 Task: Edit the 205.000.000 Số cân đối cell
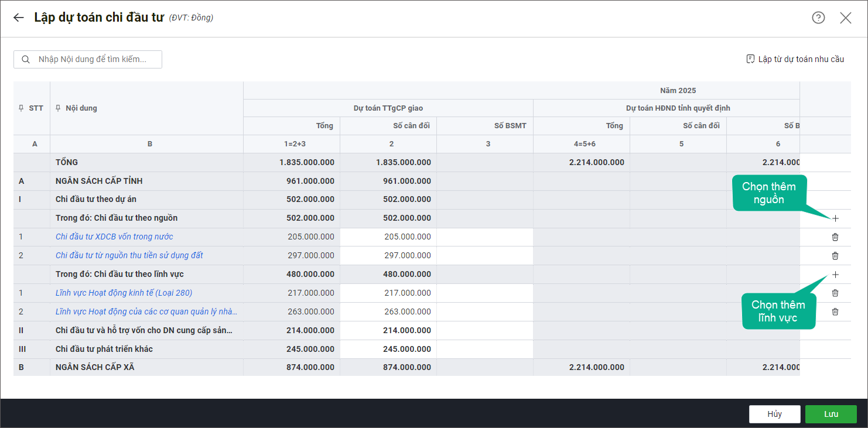point(388,237)
